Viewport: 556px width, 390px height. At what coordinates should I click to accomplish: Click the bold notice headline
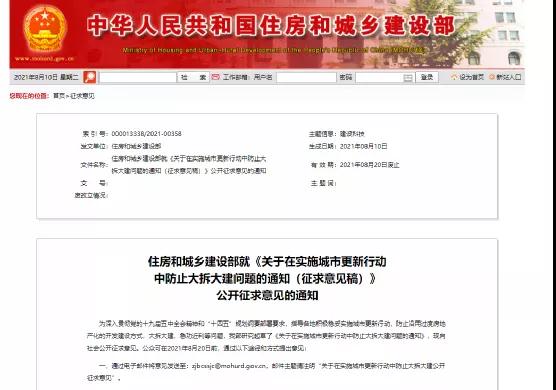tap(267, 278)
